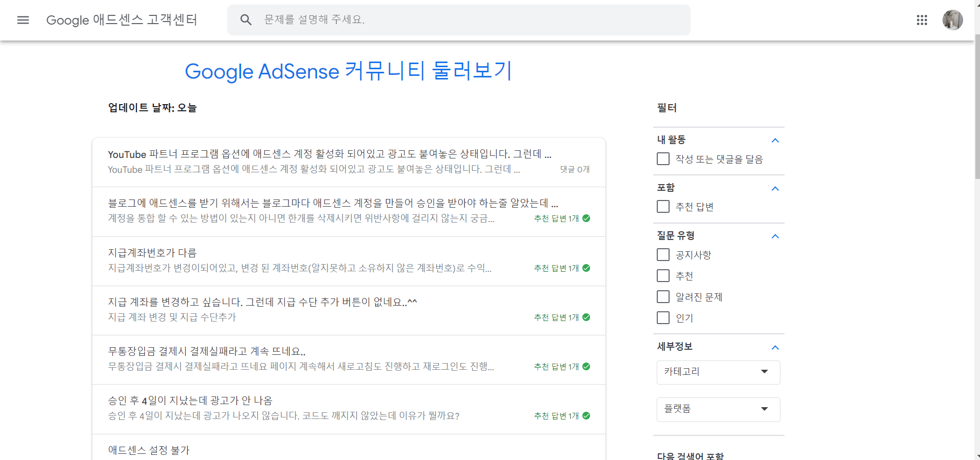The width and height of the screenshot is (980, 460).
Task: Collapse the '질문 유형' filter section
Action: tap(775, 236)
